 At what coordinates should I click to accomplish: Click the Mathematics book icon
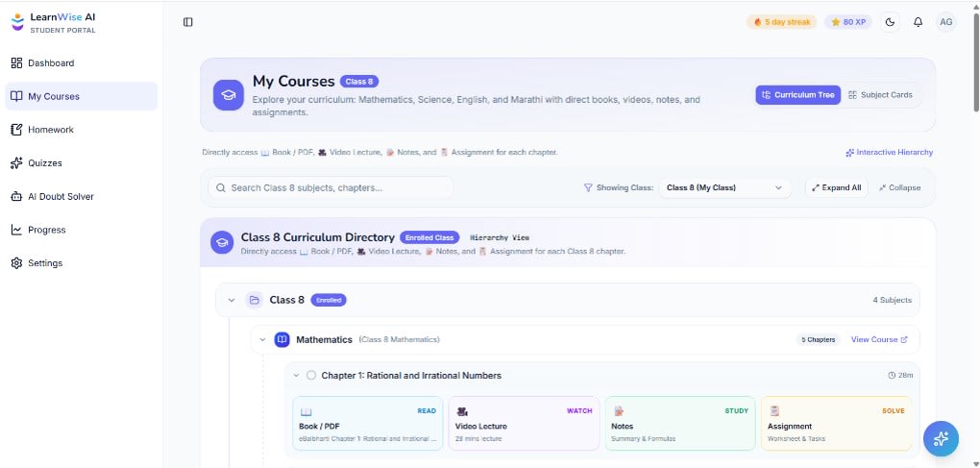(282, 339)
